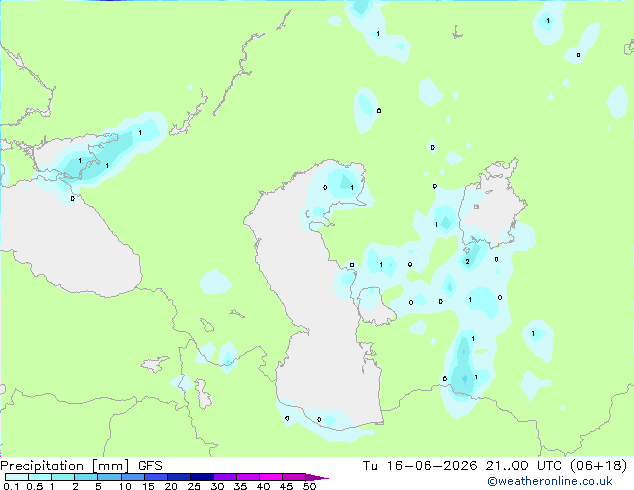The image size is (634, 490).
Task: Click the legend swatch between 15 and 20
Action: 155,477
